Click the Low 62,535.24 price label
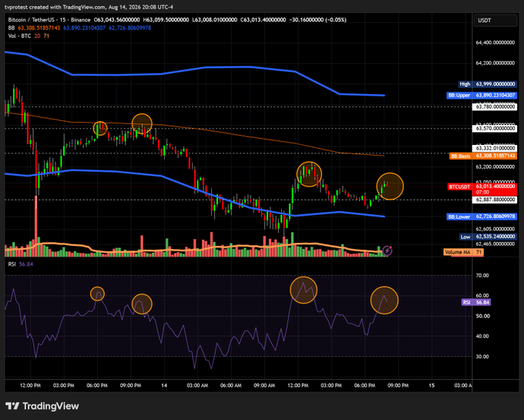 pyautogui.click(x=489, y=237)
